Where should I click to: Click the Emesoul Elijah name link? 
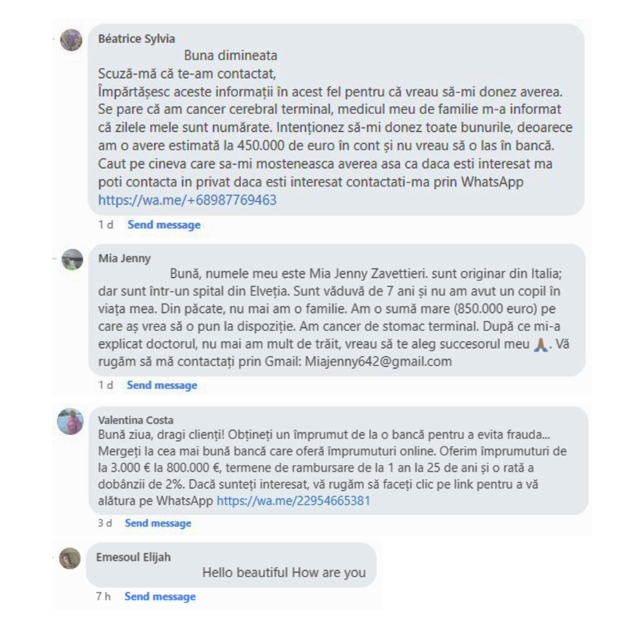pyautogui.click(x=134, y=557)
